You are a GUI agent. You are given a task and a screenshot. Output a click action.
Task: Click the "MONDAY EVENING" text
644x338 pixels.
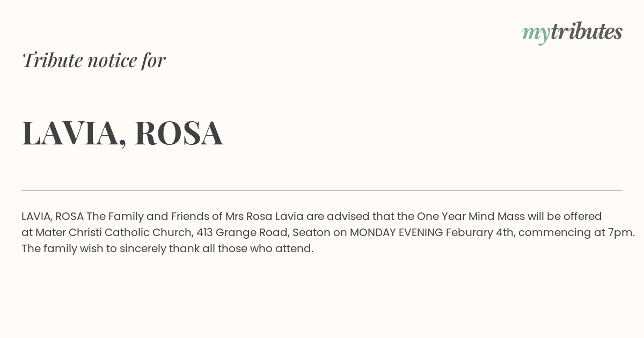click(397, 233)
